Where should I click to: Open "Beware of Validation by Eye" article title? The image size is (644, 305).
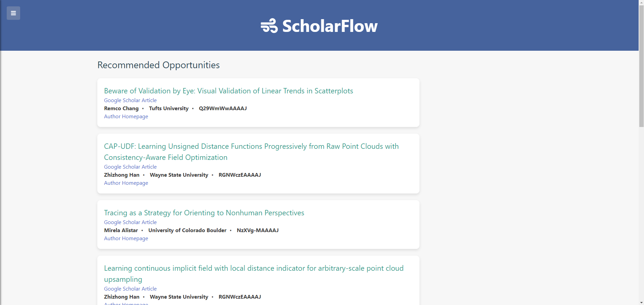pyautogui.click(x=228, y=91)
